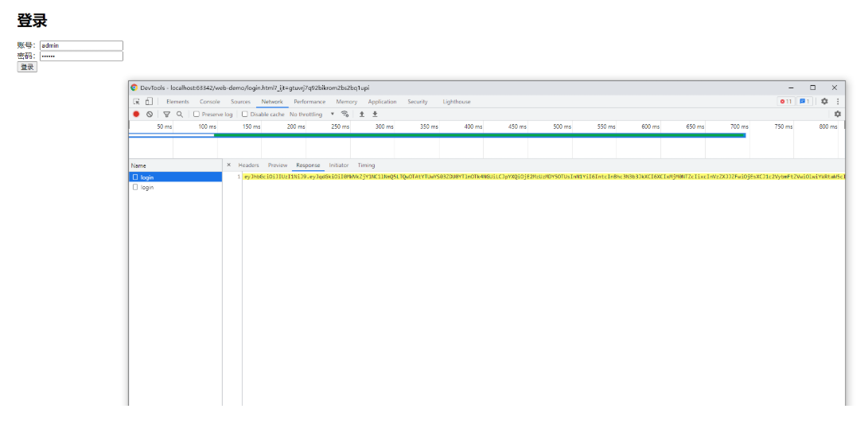The image size is (868, 432).
Task: Open the network search magnifier
Action: pos(179,114)
